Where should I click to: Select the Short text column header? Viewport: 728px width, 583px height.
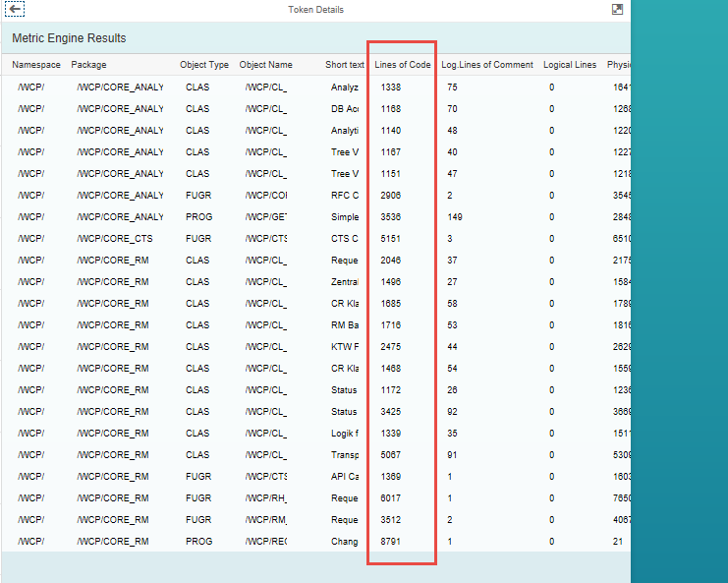point(345,65)
